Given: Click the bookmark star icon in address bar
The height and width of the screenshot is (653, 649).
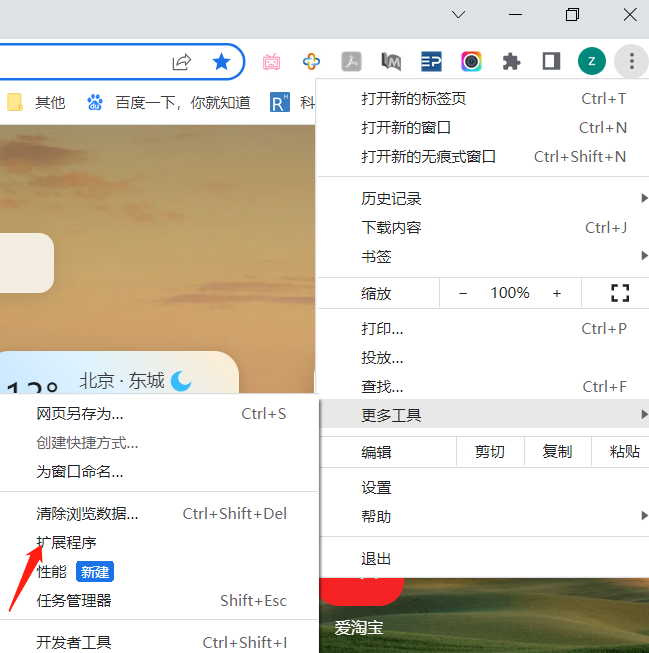Looking at the screenshot, I should point(221,62).
